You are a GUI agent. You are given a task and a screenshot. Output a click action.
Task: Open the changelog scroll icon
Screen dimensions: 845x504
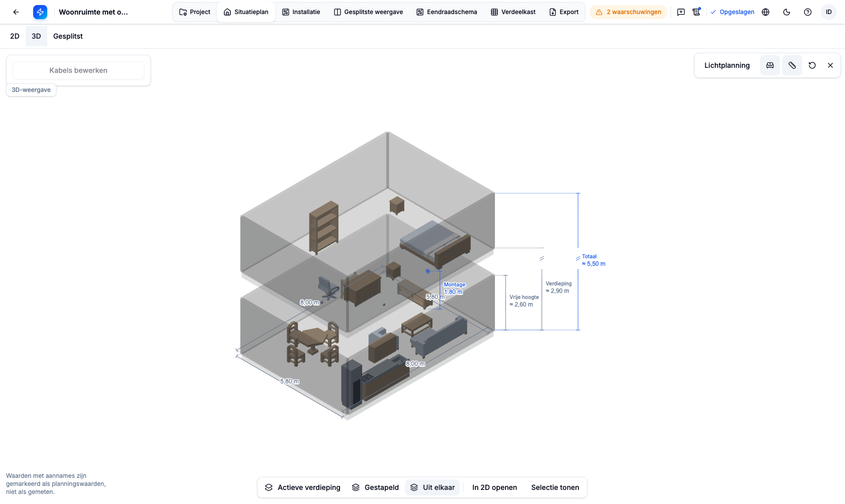pos(697,12)
